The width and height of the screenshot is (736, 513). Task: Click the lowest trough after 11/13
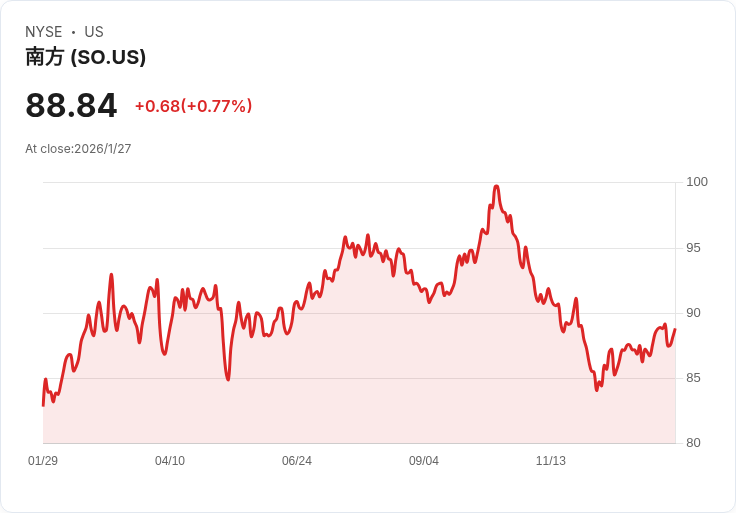point(597,389)
